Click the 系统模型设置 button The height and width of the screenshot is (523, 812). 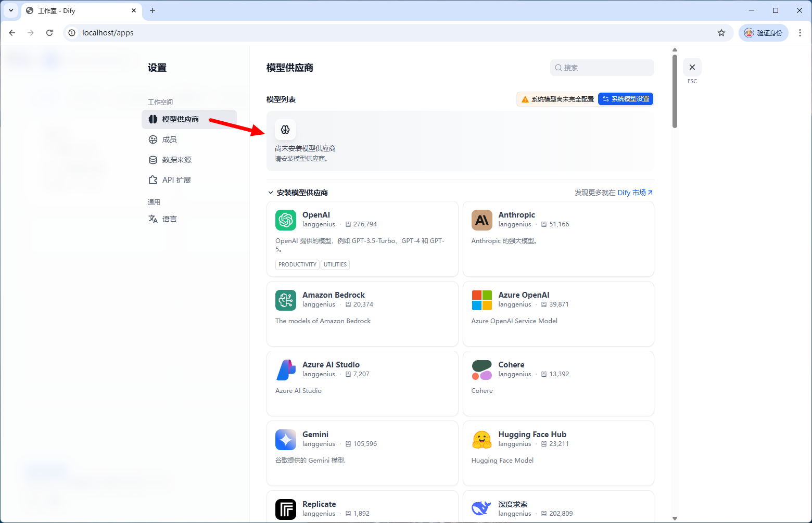tap(626, 99)
